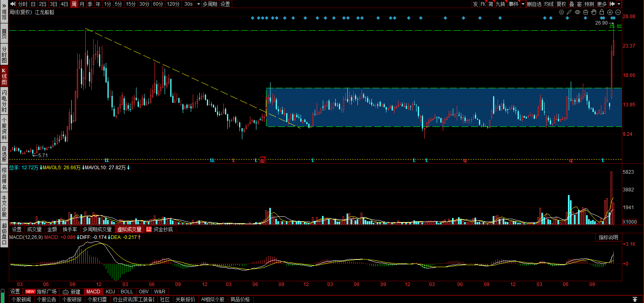Click 窗 window button
644x303 pixels.
click(x=580, y=4)
